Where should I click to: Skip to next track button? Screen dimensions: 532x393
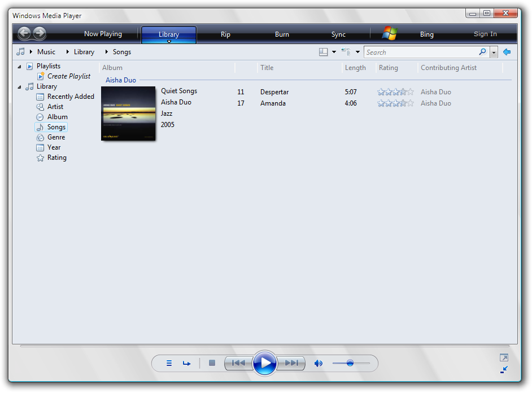click(291, 363)
